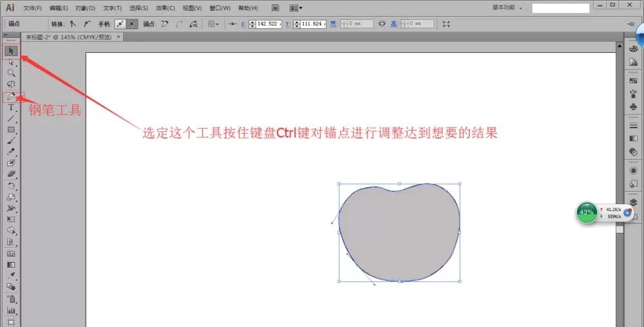This screenshot has height=327, width=644.
Task: Convert anchor point to corner button
Action: pos(73,24)
